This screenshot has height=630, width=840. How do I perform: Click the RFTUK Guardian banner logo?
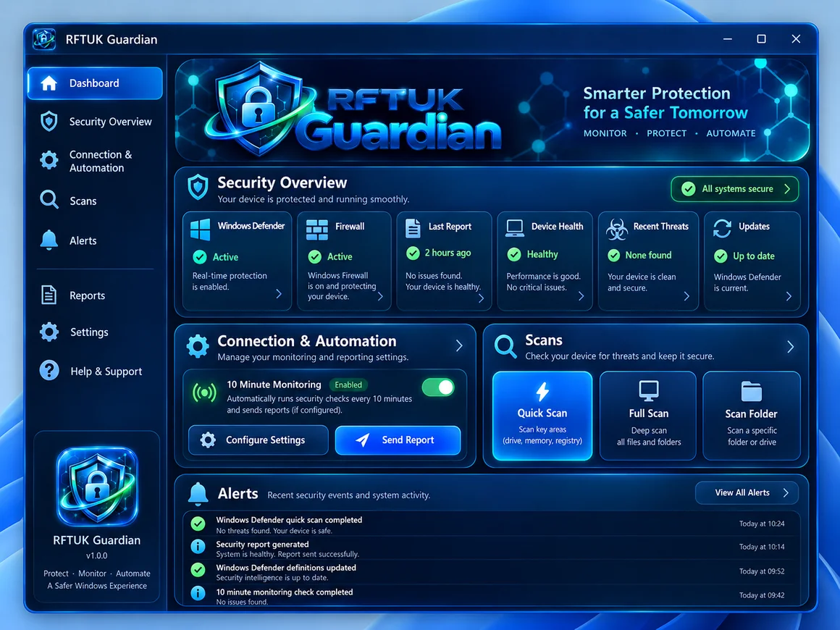(x=353, y=110)
